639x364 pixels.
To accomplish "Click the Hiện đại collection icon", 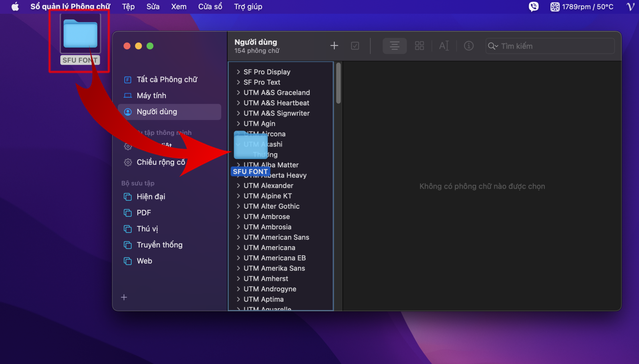I will (x=128, y=197).
